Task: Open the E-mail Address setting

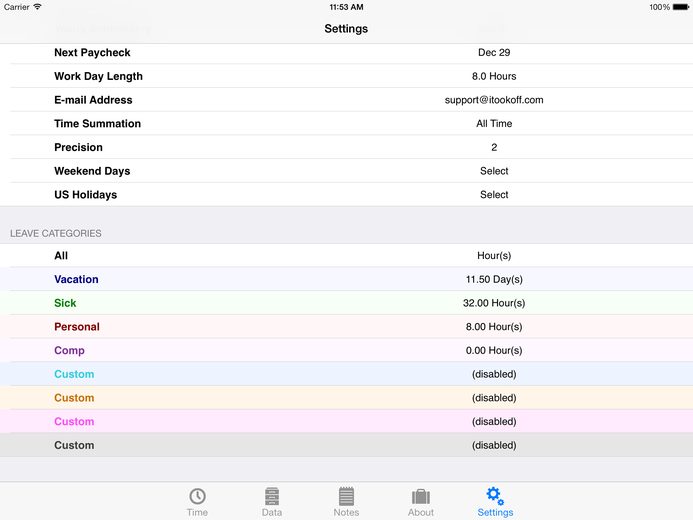Action: [x=346, y=100]
